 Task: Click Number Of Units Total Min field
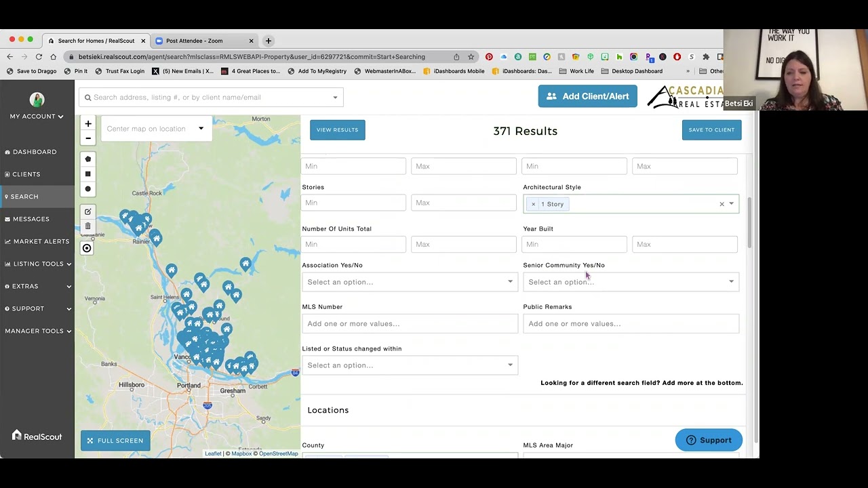[x=353, y=244]
